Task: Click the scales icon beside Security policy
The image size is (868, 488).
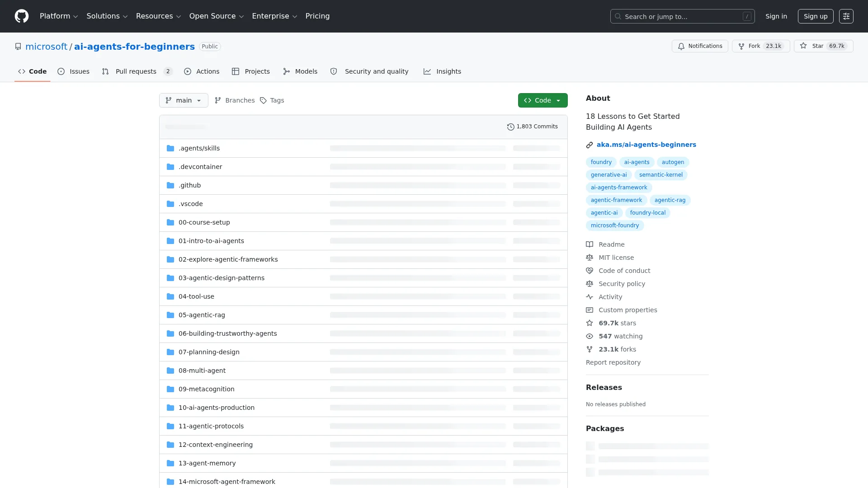Action: (x=590, y=284)
